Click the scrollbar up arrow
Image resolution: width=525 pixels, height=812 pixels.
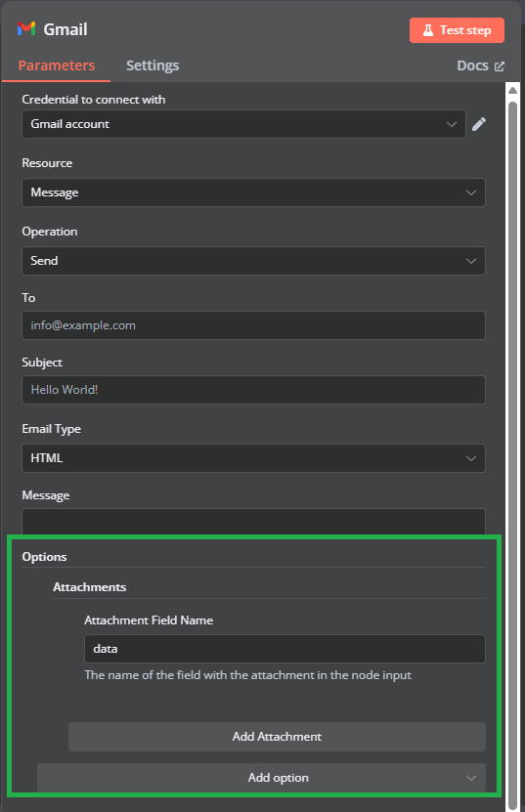point(512,91)
